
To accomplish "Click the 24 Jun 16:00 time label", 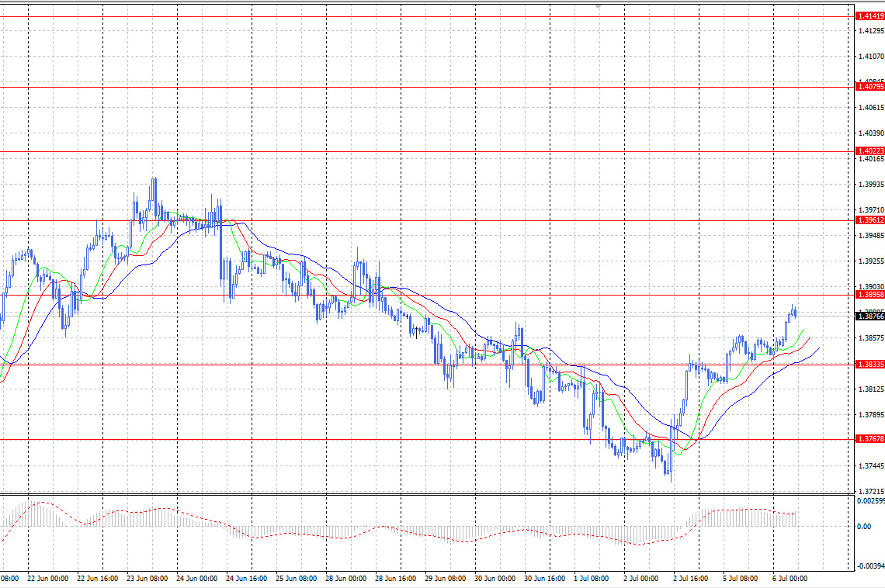I will pyautogui.click(x=247, y=579).
